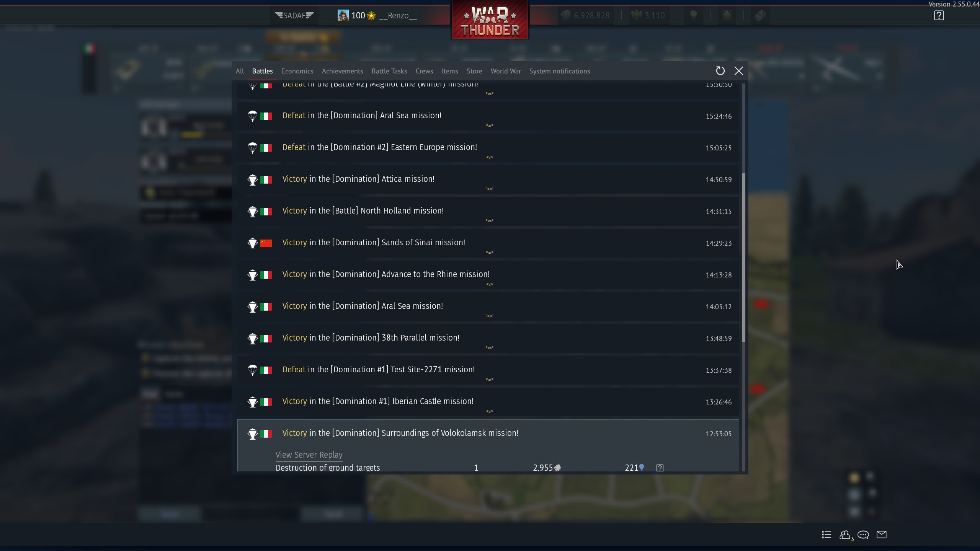
Task: Open the mail envelope icon
Action: [882, 535]
